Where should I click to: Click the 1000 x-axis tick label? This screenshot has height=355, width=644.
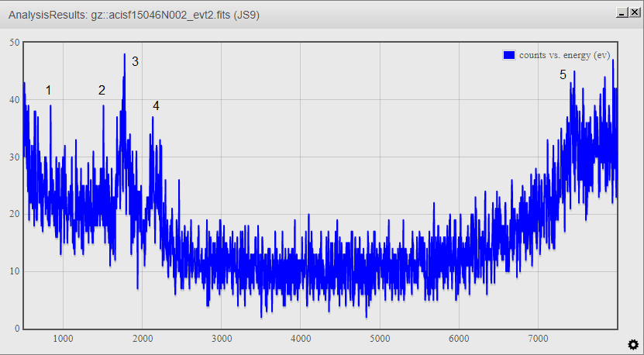63,339
